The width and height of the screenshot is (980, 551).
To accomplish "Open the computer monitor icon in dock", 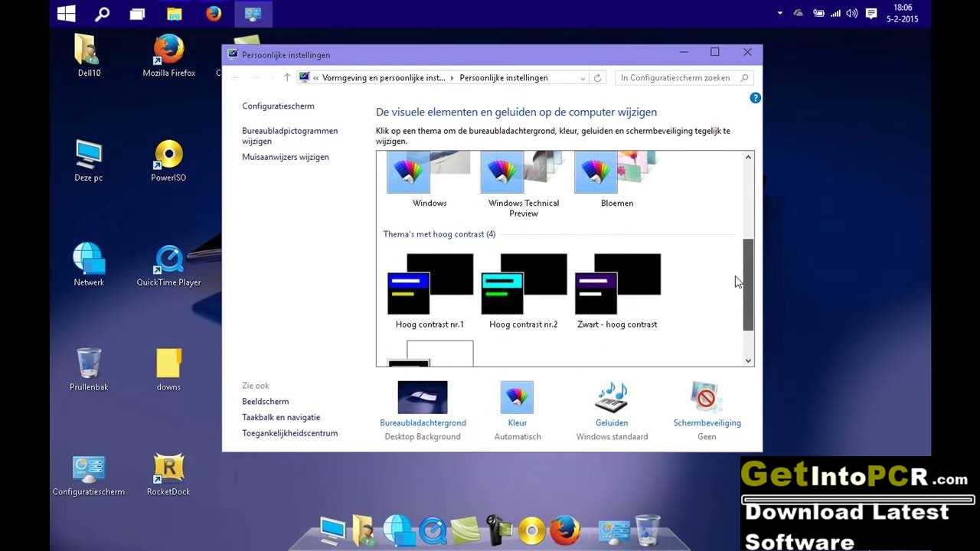I will [333, 530].
